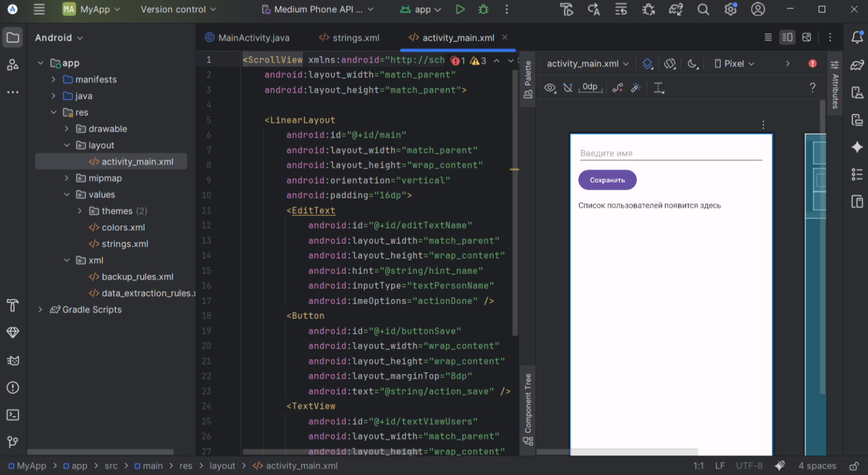Select colors.xml in the project tree
This screenshot has height=475, width=868.
coord(123,227)
